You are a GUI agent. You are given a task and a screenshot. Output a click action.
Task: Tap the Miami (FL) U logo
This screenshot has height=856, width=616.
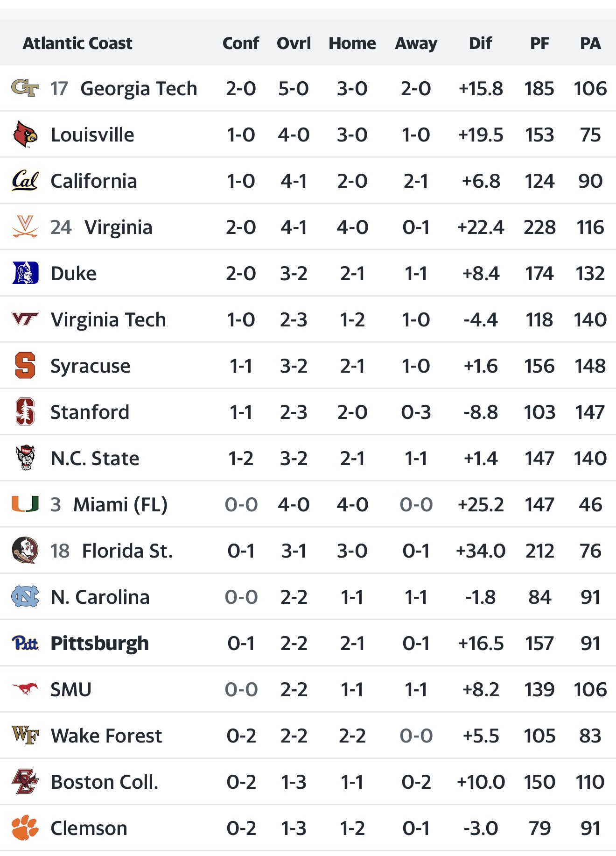[x=25, y=504]
